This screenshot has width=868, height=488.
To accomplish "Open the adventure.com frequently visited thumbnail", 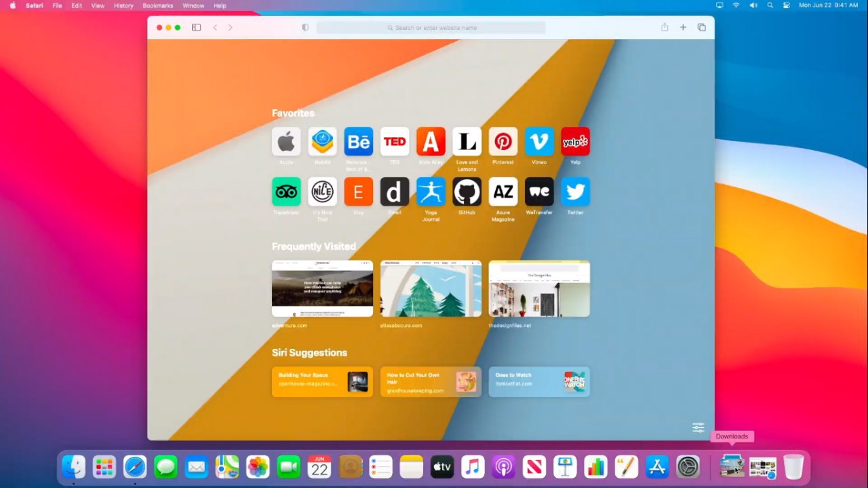I will 322,288.
